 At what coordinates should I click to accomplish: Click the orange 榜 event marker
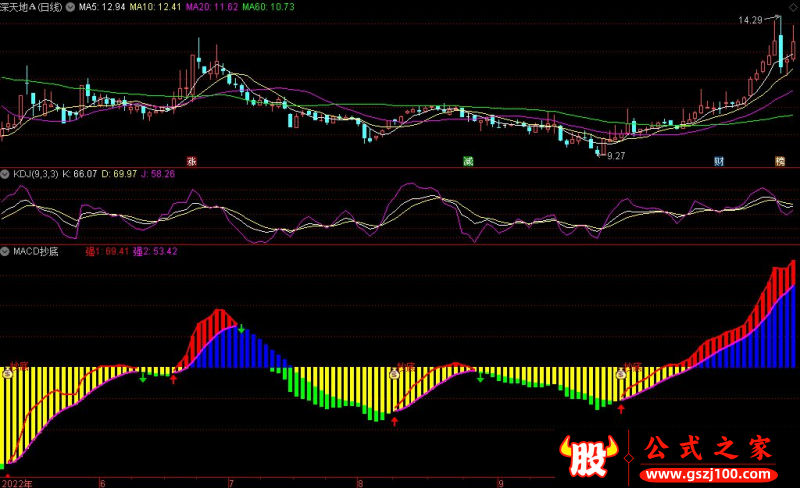coord(780,160)
